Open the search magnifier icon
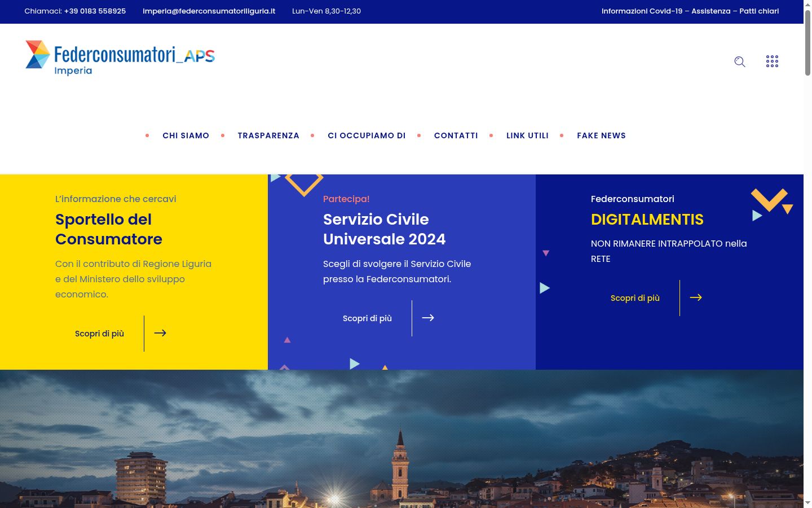Screen dimensions: 812x508 [740, 62]
